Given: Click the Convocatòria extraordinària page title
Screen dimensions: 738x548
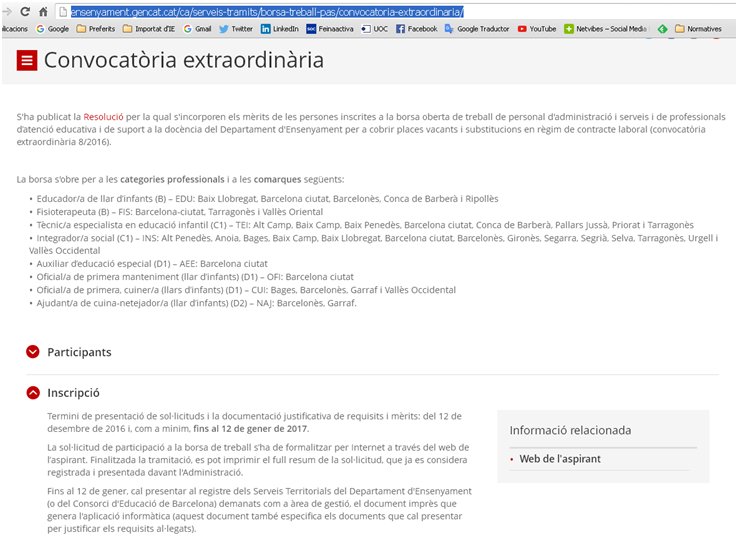Looking at the screenshot, I should click(x=184, y=60).
